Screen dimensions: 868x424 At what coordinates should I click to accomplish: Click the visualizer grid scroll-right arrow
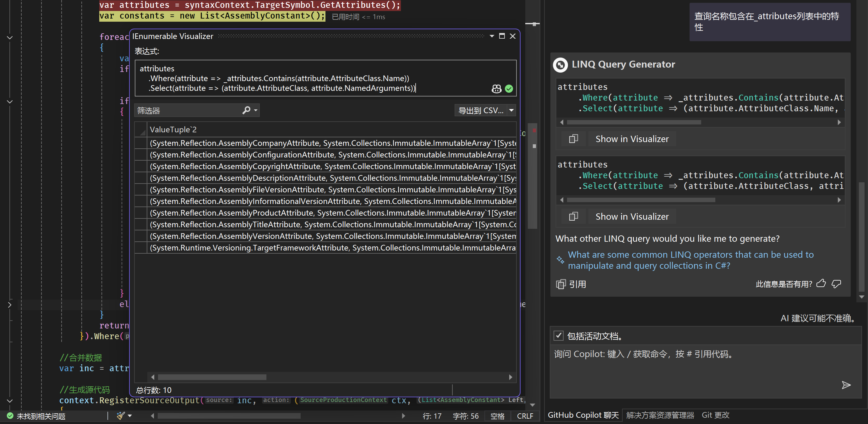point(510,377)
